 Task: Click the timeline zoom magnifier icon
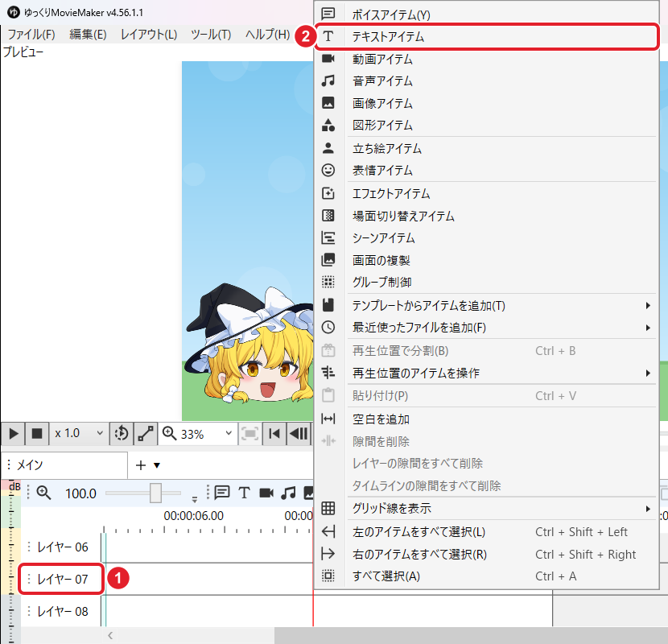click(43, 493)
